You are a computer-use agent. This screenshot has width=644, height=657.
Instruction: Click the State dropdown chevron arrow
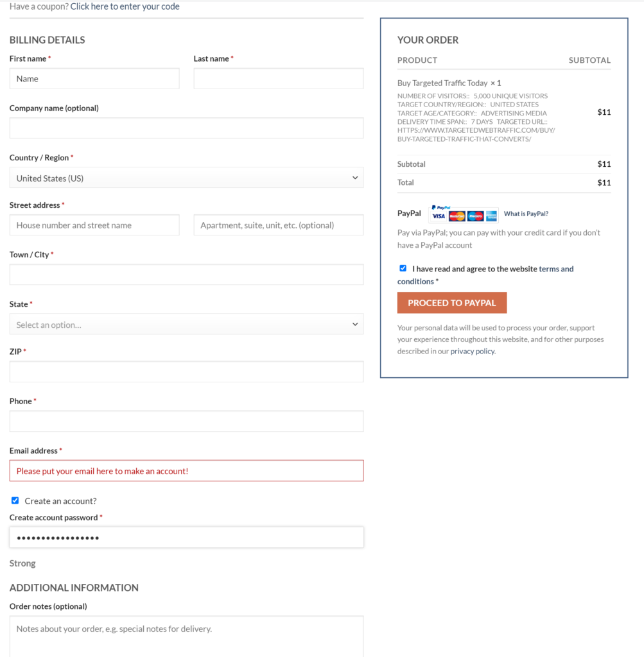(x=355, y=324)
